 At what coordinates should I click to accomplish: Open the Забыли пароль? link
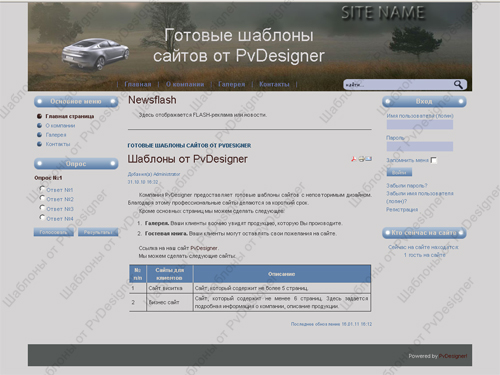[407, 186]
